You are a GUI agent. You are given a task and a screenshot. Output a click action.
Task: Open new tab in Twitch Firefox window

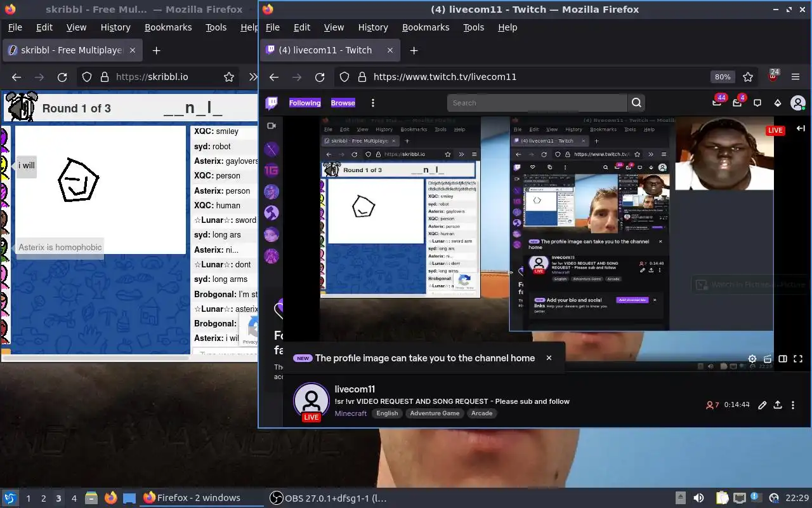click(414, 50)
